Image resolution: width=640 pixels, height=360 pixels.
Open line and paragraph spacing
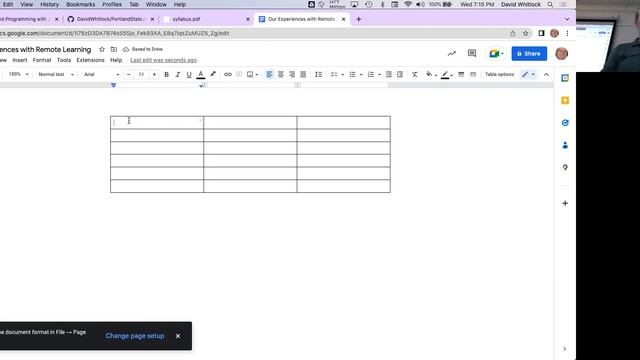[319, 74]
